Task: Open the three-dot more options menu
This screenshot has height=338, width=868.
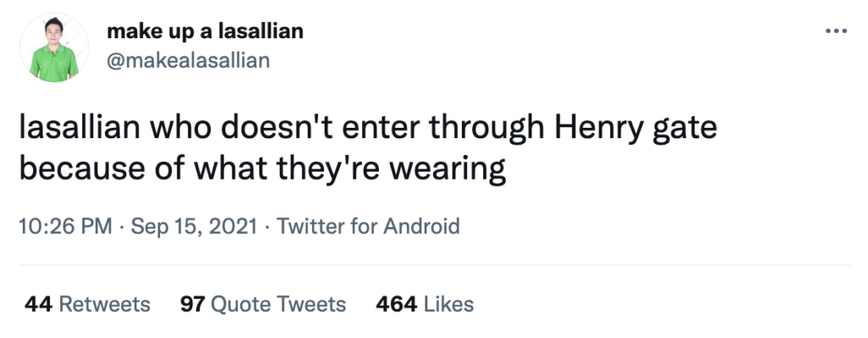Action: pyautogui.click(x=836, y=31)
